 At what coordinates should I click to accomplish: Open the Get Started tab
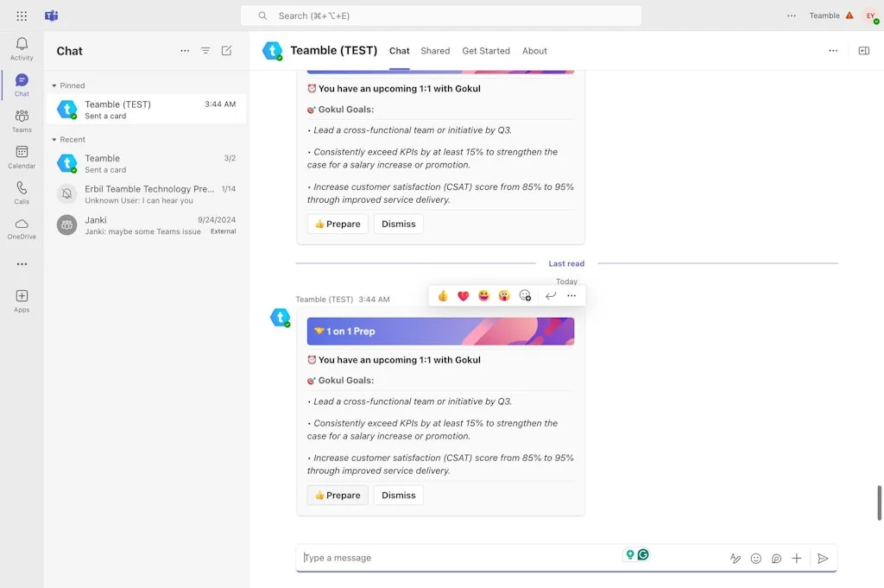486,51
